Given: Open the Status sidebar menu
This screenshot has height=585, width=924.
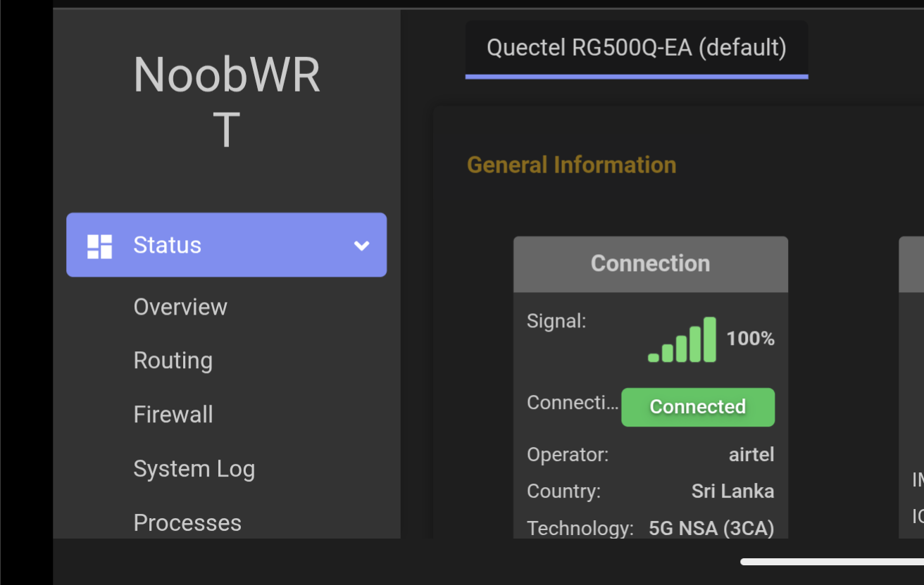Looking at the screenshot, I should (226, 245).
